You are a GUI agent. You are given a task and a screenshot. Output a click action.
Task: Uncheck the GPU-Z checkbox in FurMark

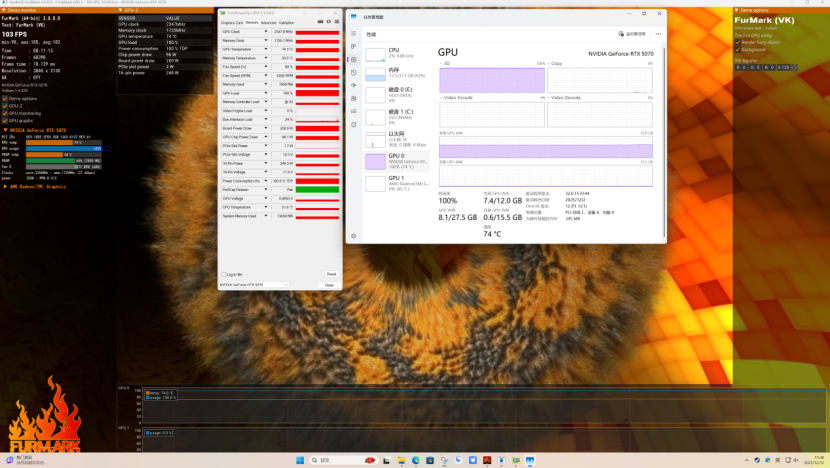click(5, 106)
